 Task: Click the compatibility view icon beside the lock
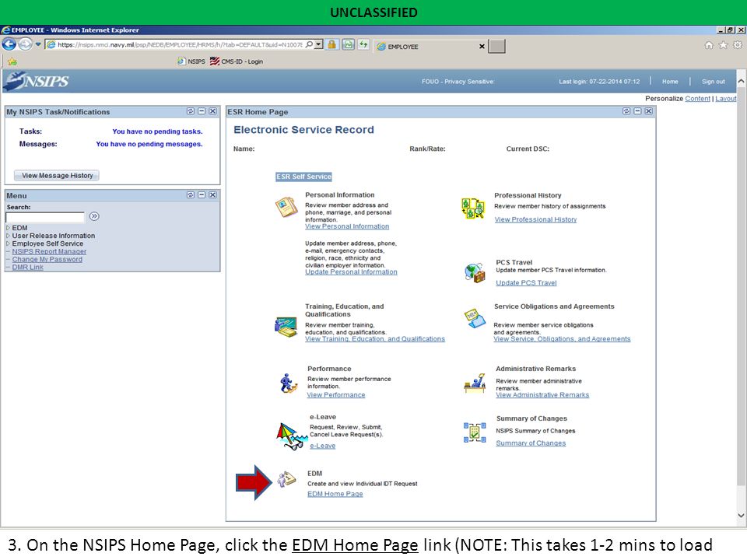tap(349, 45)
